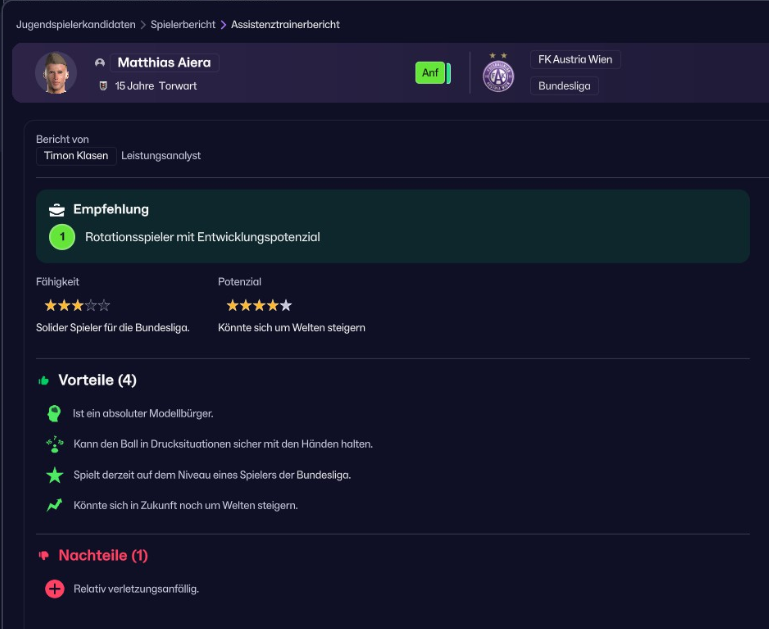The image size is (769, 629).
Task: Click the Jugendspielerkandidaten breadcrumb link
Action: click(x=76, y=24)
